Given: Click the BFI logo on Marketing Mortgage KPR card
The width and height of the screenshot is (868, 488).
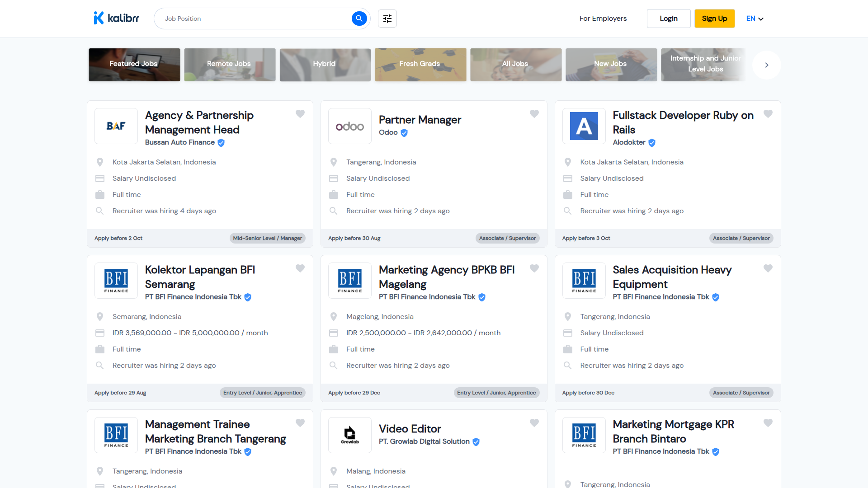Looking at the screenshot, I should click(584, 435).
